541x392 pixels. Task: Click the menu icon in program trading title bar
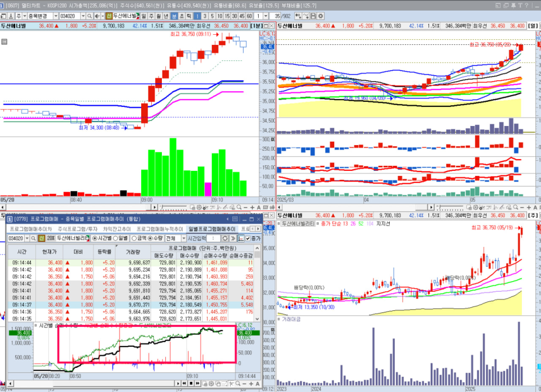(235, 219)
